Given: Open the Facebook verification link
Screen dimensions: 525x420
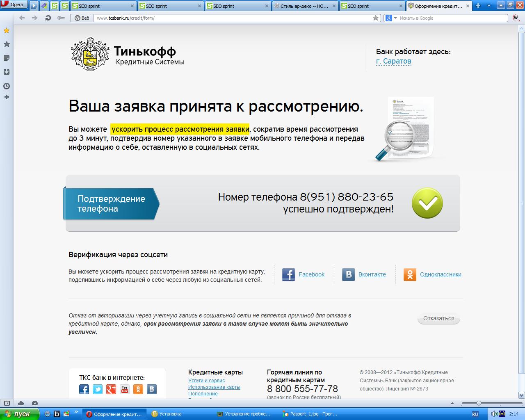Looking at the screenshot, I should pos(311,274).
